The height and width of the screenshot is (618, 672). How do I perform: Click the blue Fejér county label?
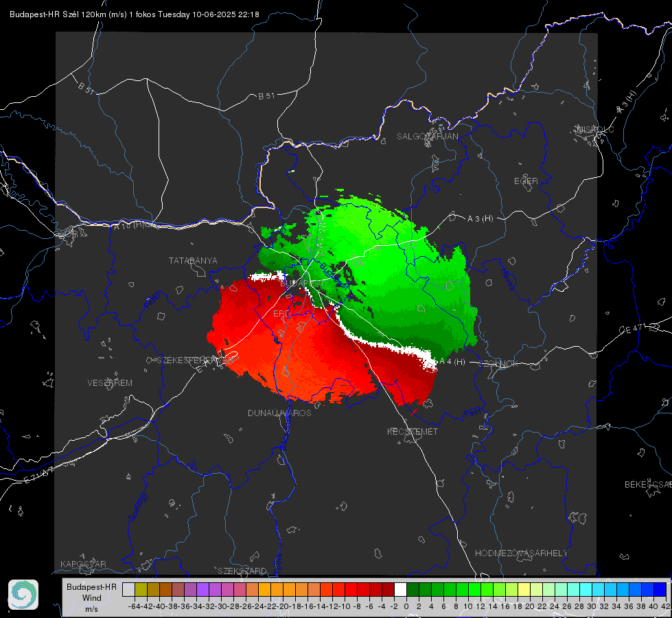point(154,300)
